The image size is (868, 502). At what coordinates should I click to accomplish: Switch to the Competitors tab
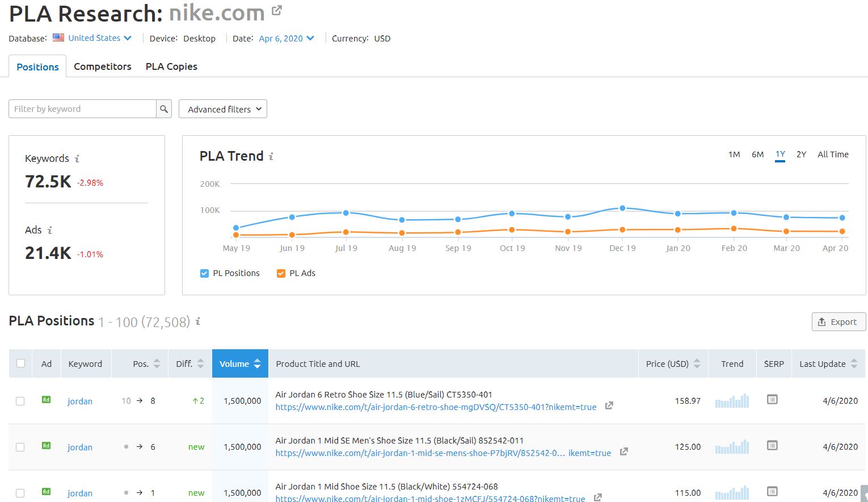103,66
